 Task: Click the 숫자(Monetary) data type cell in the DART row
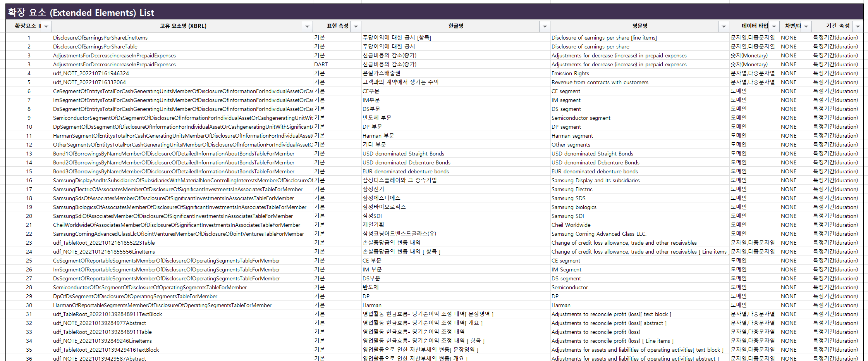click(x=749, y=64)
